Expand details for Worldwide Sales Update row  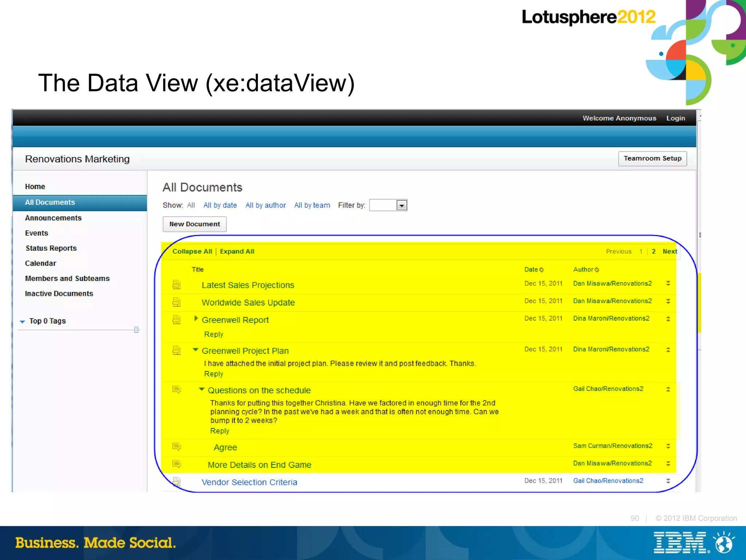(x=668, y=301)
